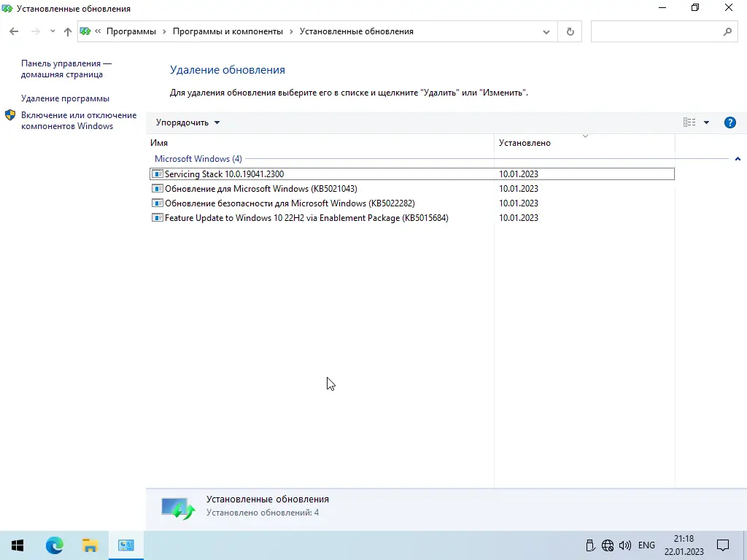Open the Упорядочить menu

click(x=187, y=122)
